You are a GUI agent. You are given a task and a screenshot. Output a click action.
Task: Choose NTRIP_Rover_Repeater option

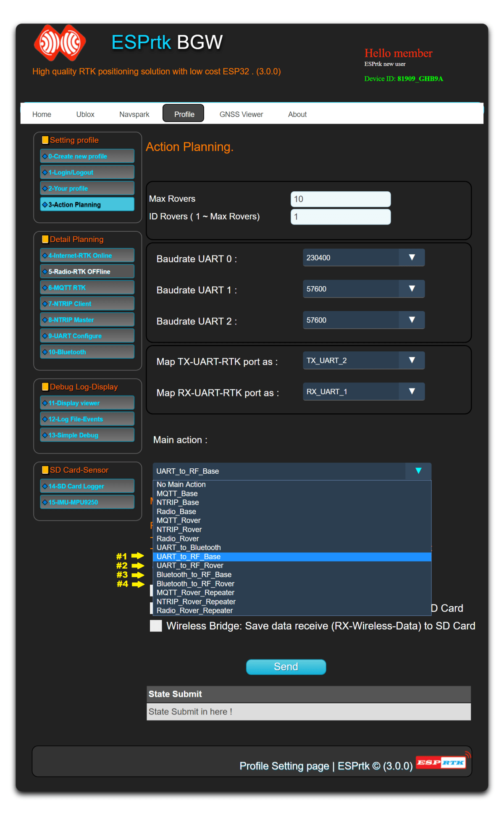coord(292,602)
